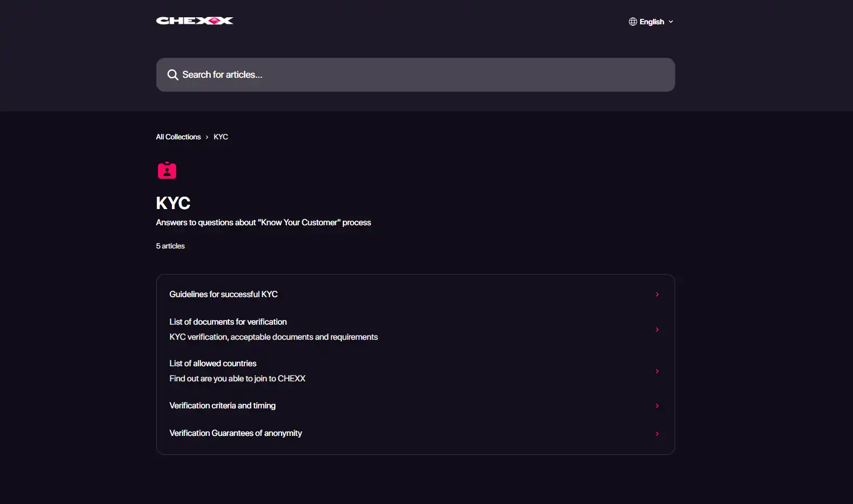Click the magnifying glass search icon

[x=172, y=75]
